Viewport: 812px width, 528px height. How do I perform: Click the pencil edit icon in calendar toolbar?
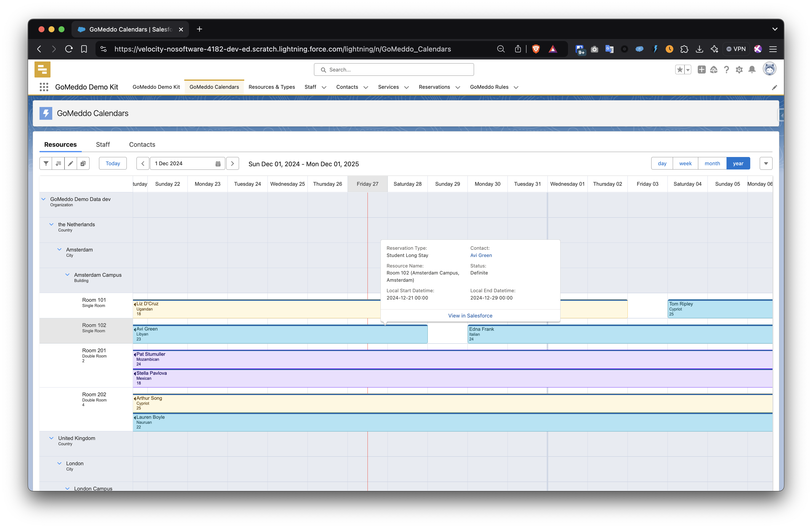[x=70, y=163]
